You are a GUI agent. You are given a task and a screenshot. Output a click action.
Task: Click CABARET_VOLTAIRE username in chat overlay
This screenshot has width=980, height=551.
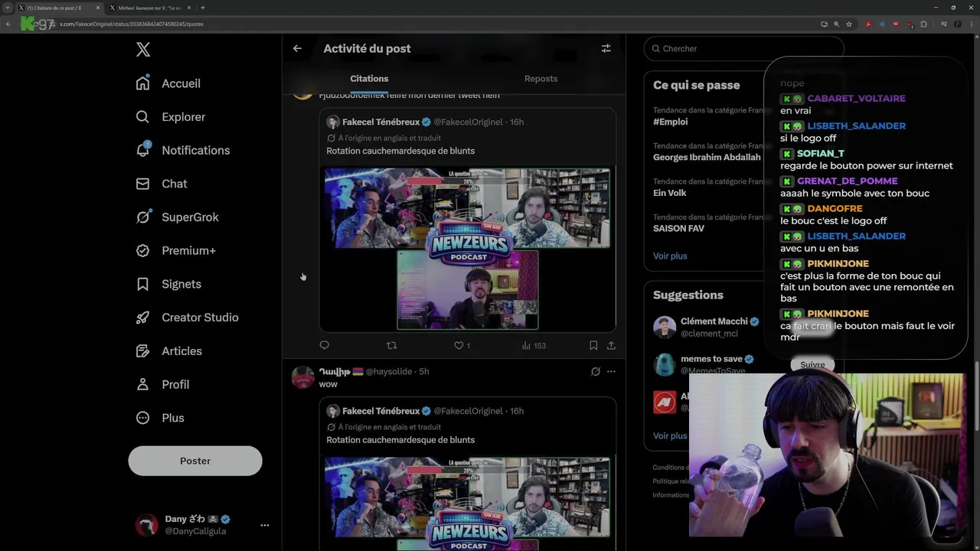856,99
